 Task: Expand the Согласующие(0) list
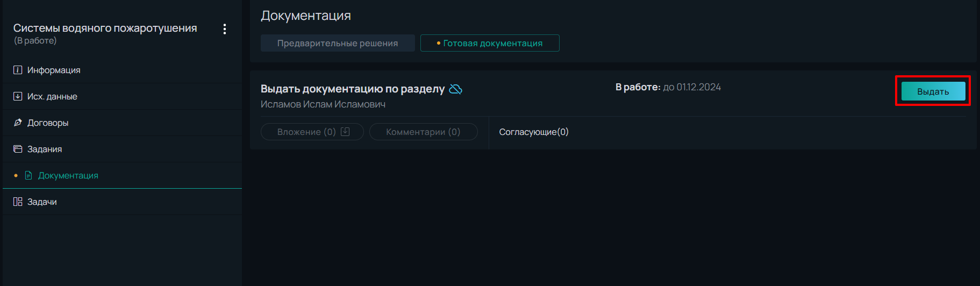click(x=534, y=132)
